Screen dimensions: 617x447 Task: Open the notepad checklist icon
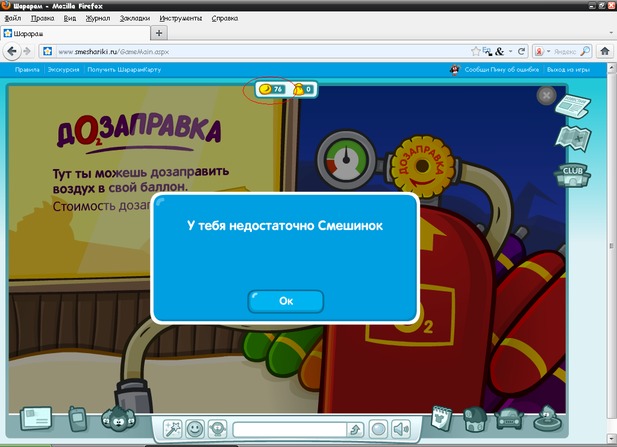[x=442, y=419]
